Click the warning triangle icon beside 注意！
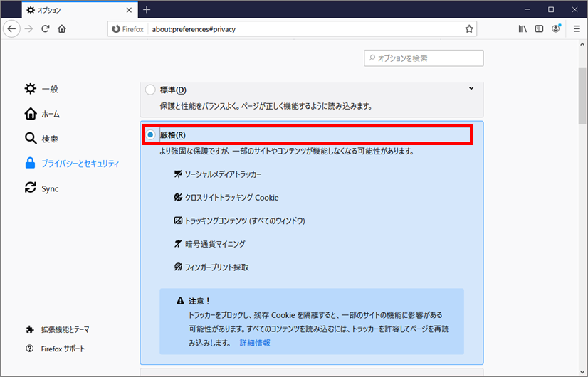This screenshot has width=588, height=377. (x=180, y=301)
